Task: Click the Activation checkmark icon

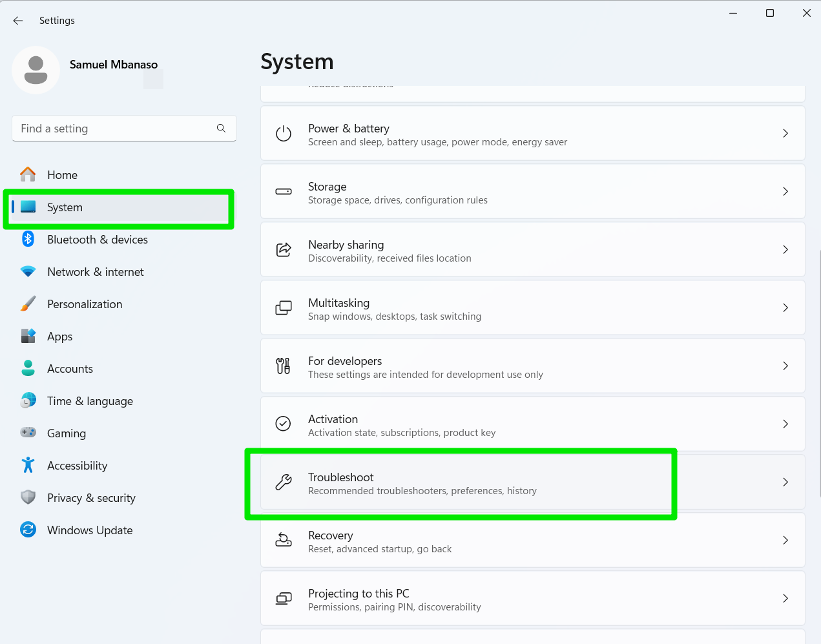Action: (x=283, y=424)
